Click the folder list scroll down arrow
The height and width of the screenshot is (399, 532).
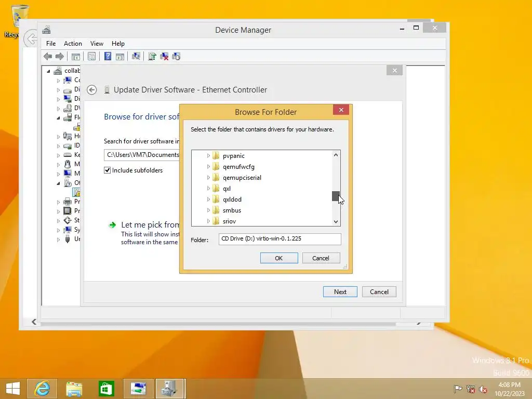(x=336, y=221)
